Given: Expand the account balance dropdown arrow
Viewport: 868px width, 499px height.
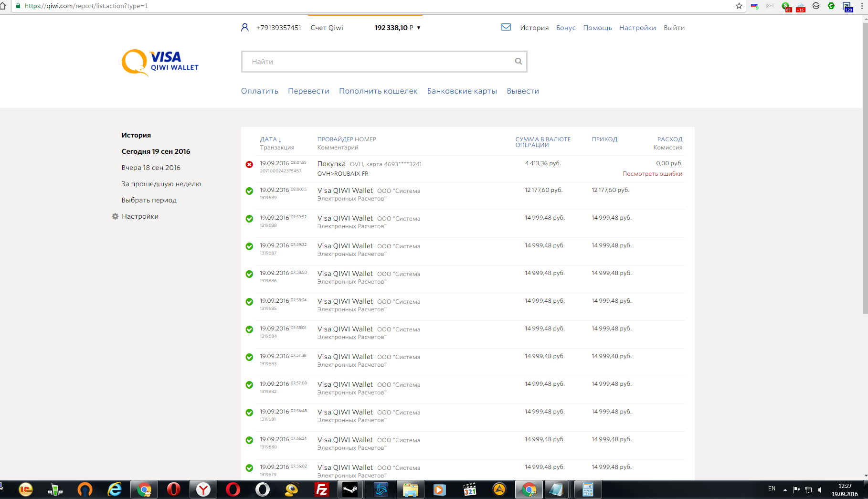Looking at the screenshot, I should tap(419, 28).
